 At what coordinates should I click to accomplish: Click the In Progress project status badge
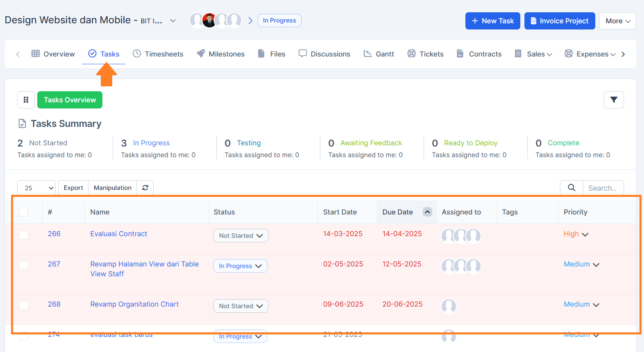pos(279,20)
